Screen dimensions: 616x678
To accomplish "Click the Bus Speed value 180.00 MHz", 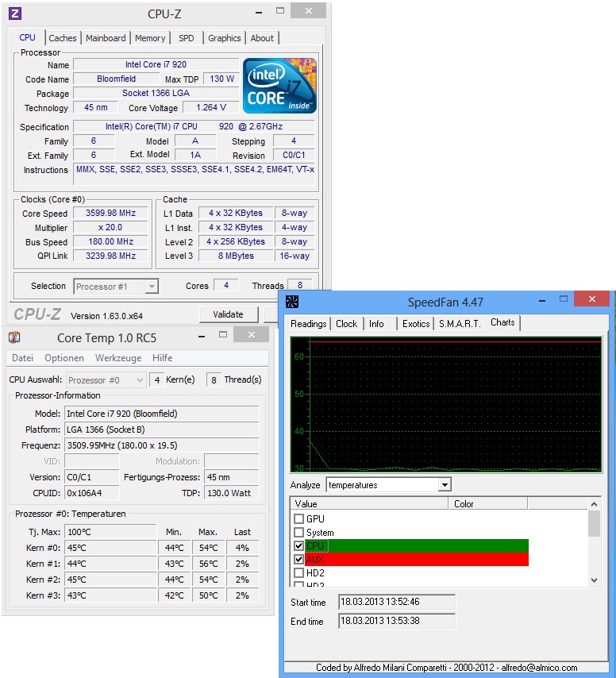I will tap(110, 241).
